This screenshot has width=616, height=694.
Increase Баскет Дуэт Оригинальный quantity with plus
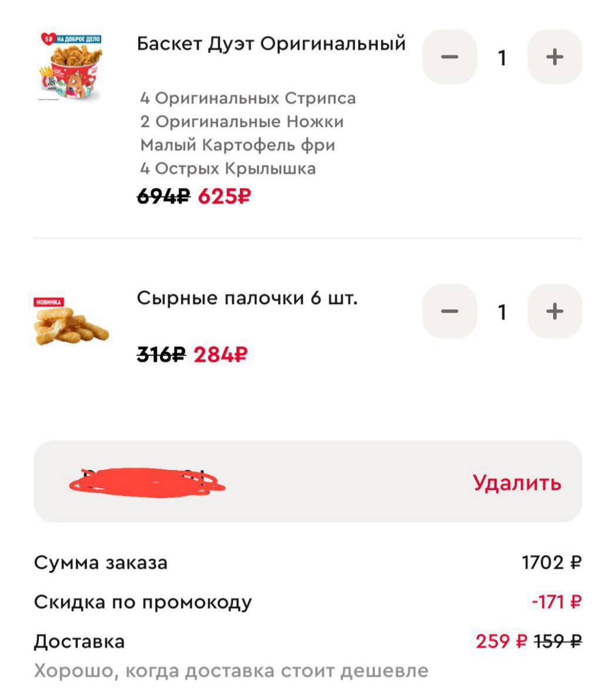click(x=554, y=57)
